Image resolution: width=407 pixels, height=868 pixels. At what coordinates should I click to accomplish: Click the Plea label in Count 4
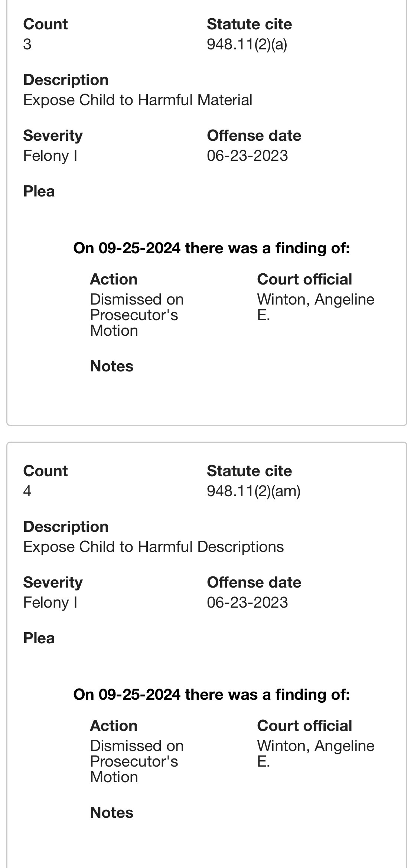[x=39, y=638]
